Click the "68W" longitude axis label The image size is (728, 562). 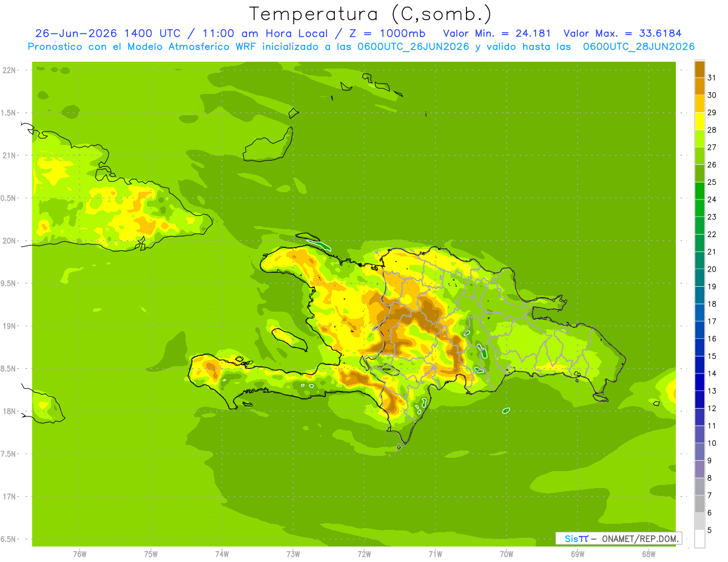tap(649, 554)
